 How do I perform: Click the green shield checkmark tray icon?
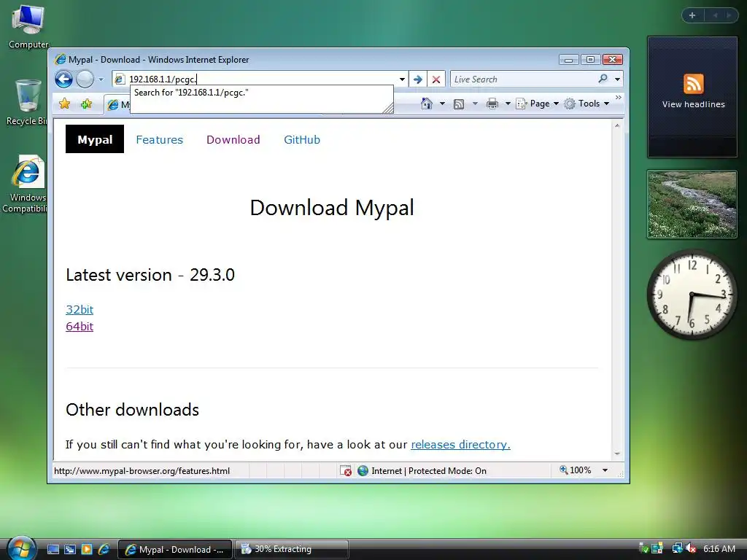(x=643, y=548)
